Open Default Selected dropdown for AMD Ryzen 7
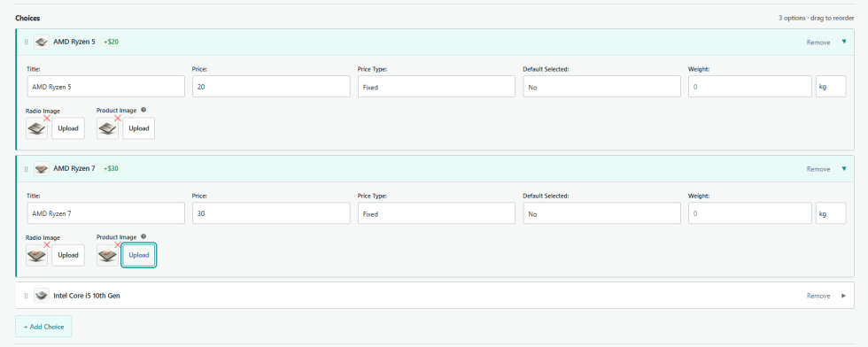Viewport: 868px width, 347px height. (x=601, y=213)
